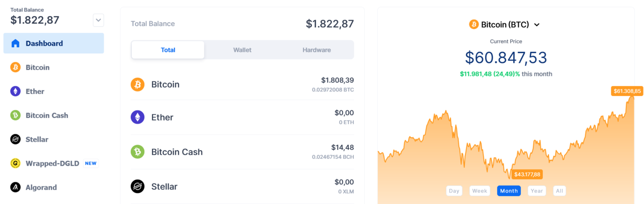Image resolution: width=644 pixels, height=204 pixels.
Task: Click the Bitcoin Cash sidebar icon
Action: click(16, 115)
